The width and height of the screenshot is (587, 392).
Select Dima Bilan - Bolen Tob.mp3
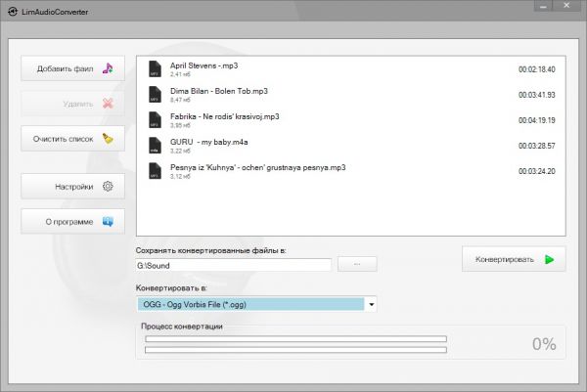coord(351,95)
